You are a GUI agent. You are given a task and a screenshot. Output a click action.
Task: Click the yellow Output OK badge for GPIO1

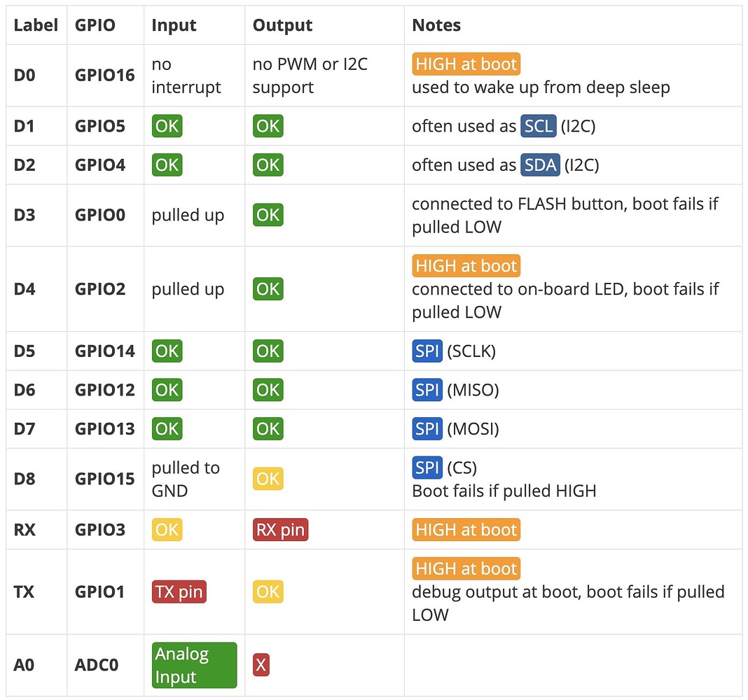point(268,592)
